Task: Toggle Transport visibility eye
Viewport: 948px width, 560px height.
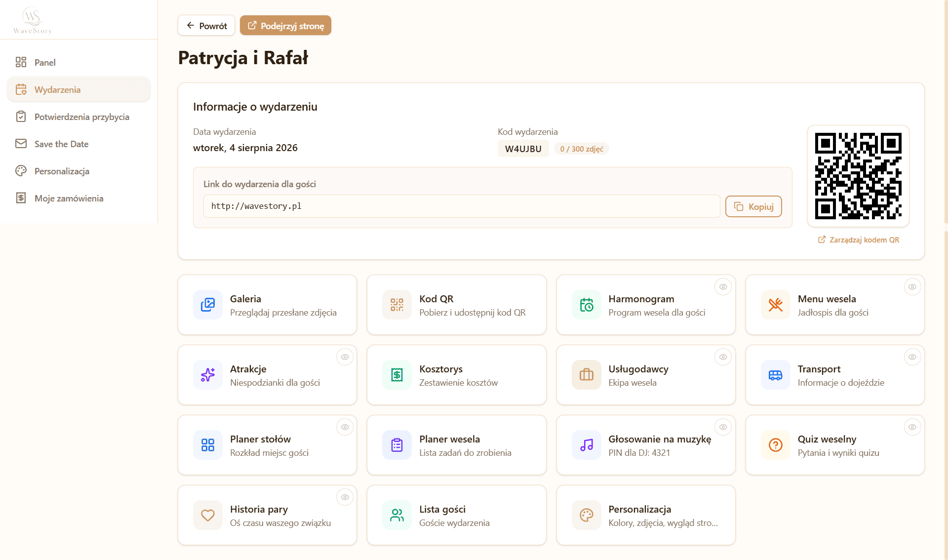Action: click(x=912, y=357)
